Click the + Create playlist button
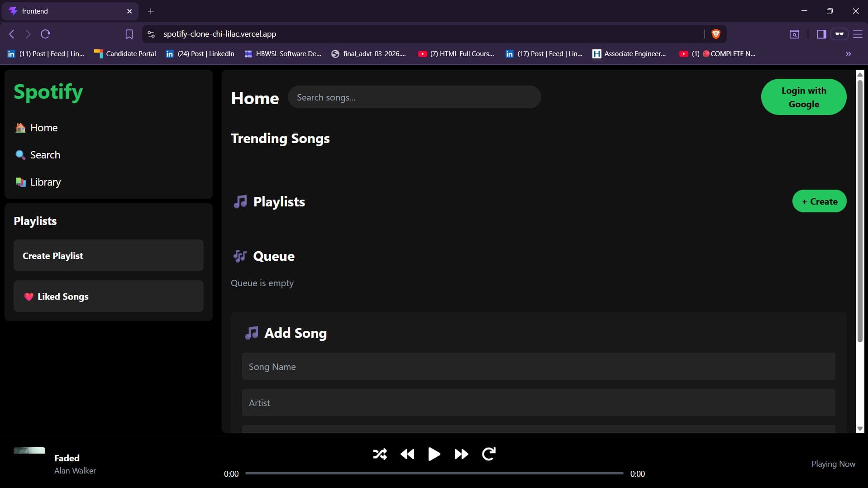Viewport: 868px width, 488px height. pos(820,201)
